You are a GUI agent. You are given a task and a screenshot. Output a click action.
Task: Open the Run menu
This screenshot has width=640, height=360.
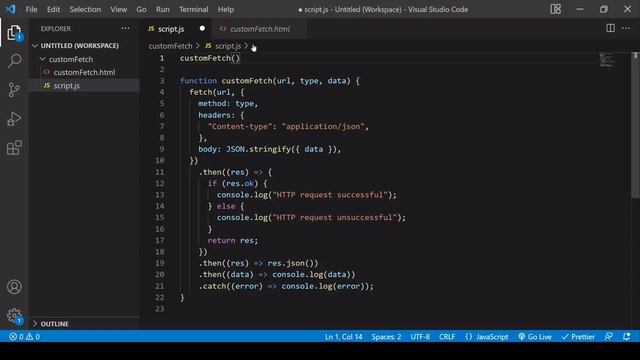(162, 9)
